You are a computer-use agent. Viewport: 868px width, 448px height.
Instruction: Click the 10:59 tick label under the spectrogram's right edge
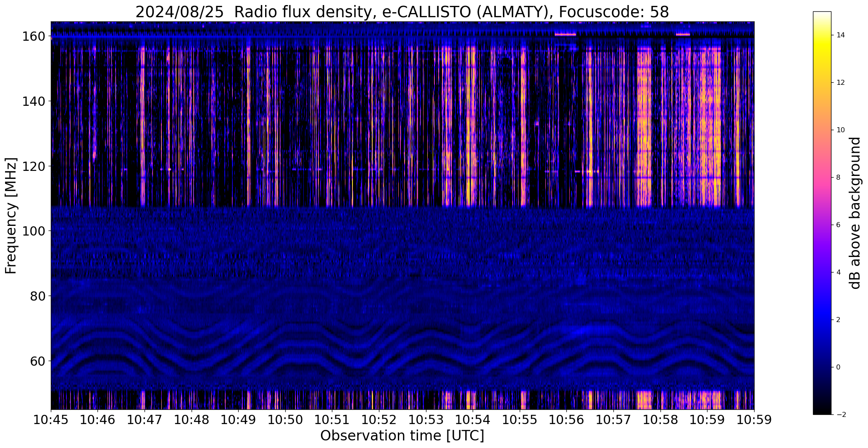(754, 420)
